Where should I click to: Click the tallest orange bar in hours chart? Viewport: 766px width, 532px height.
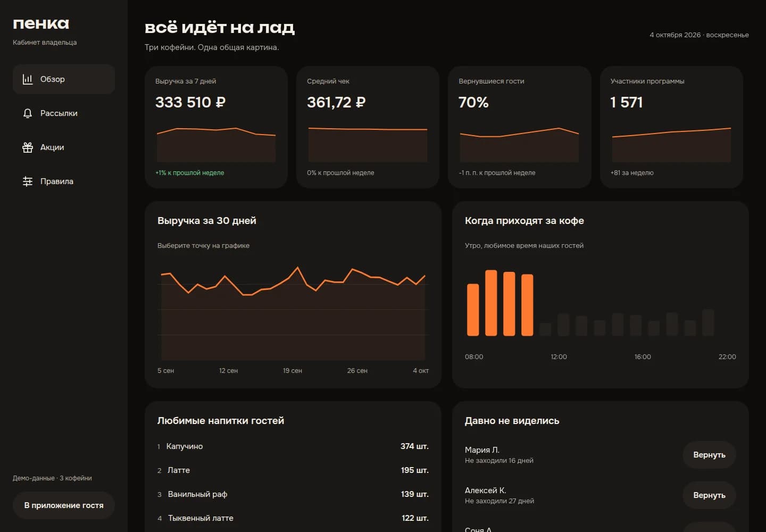[x=491, y=303]
